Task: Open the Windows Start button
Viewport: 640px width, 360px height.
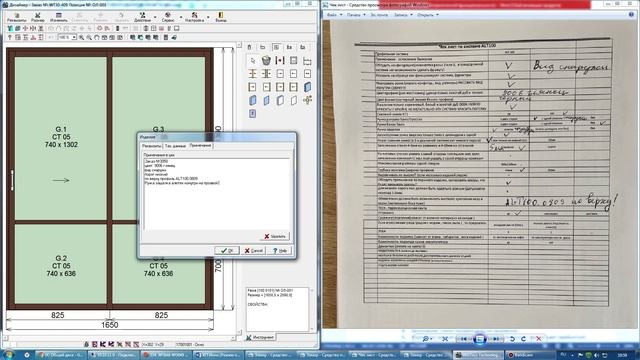Action: [x=9, y=355]
